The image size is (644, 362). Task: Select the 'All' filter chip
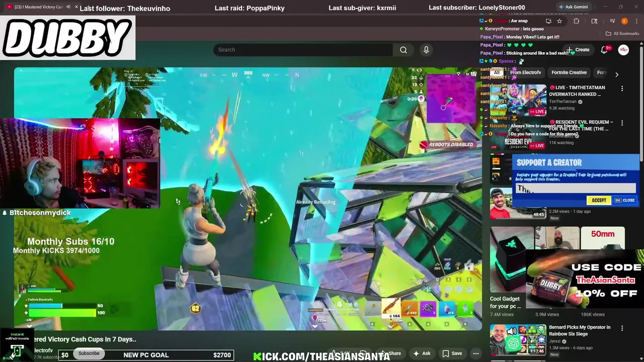[x=497, y=72]
